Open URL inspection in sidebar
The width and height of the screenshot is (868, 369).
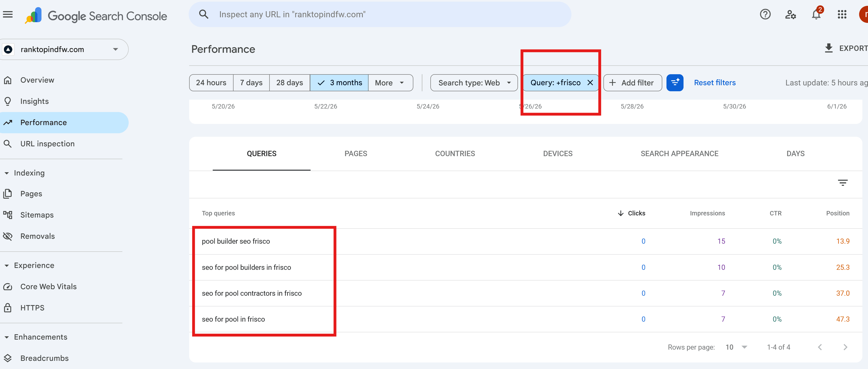(x=64, y=144)
